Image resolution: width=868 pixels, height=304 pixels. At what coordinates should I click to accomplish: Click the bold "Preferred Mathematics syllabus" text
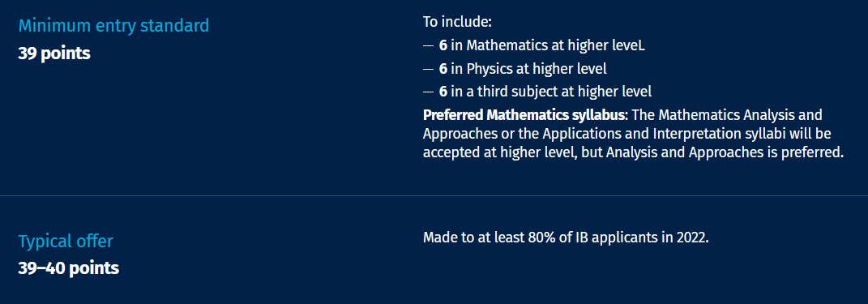click(524, 115)
